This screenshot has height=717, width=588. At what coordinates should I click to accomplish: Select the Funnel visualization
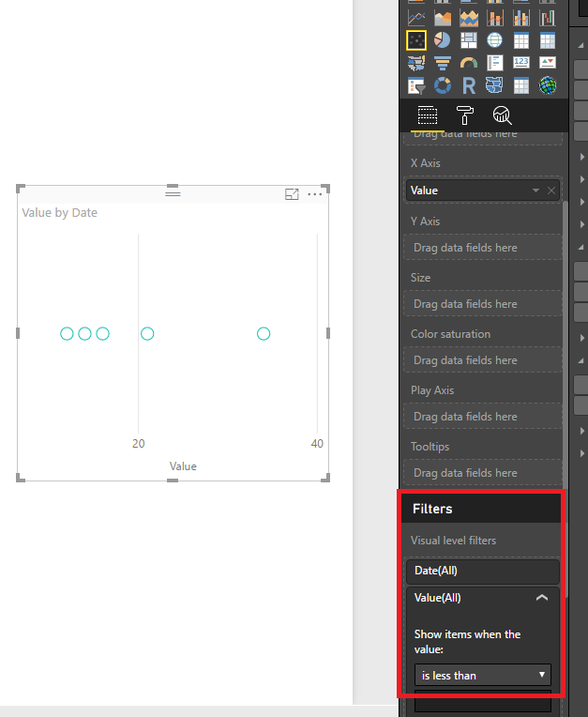(443, 63)
